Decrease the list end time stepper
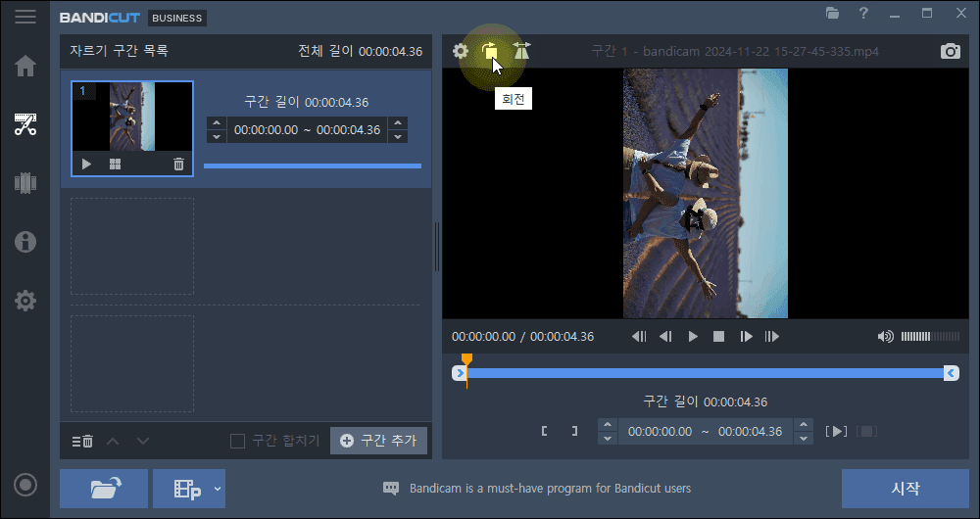 (x=398, y=136)
